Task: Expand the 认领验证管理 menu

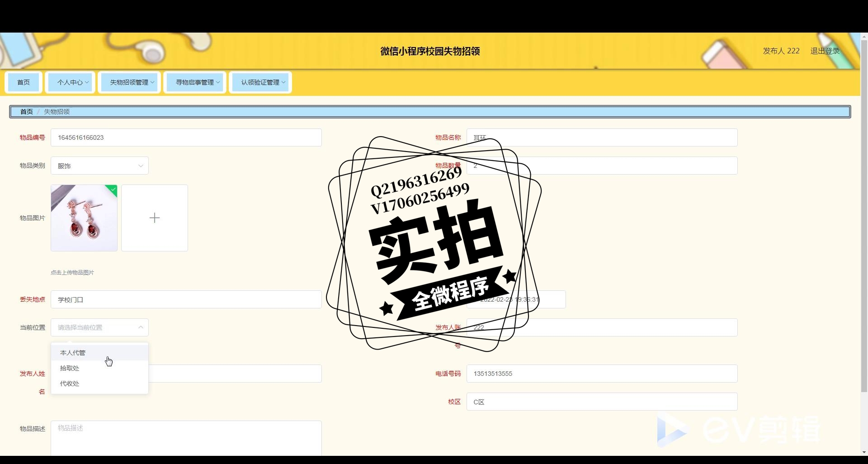Action: click(x=260, y=82)
